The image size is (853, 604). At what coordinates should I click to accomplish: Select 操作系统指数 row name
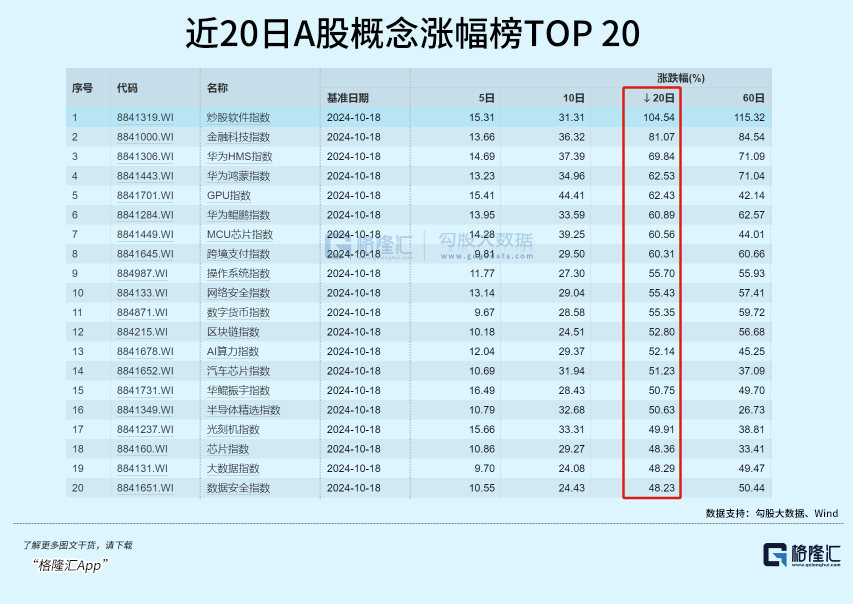point(238,274)
